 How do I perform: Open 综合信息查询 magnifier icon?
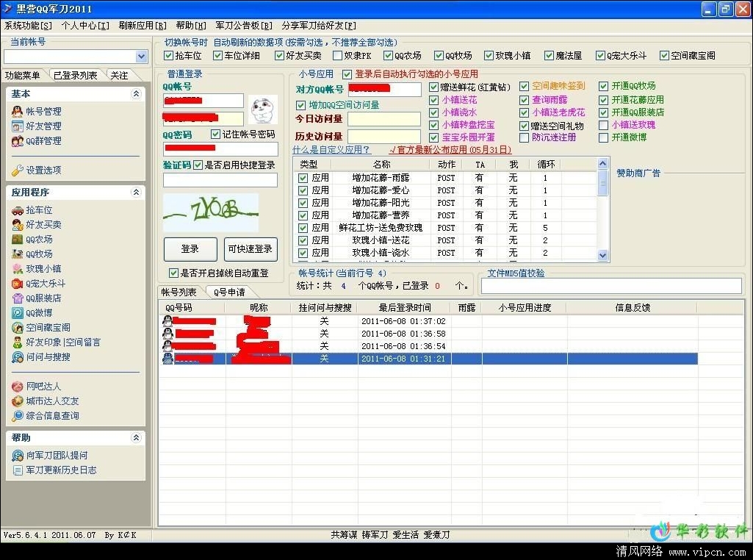click(x=18, y=416)
